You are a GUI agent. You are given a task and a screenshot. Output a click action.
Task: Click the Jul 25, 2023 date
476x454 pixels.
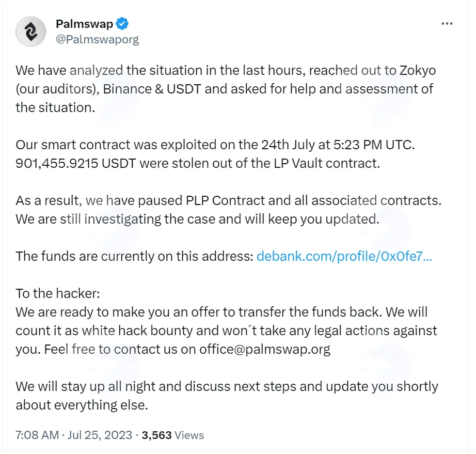coord(100,435)
